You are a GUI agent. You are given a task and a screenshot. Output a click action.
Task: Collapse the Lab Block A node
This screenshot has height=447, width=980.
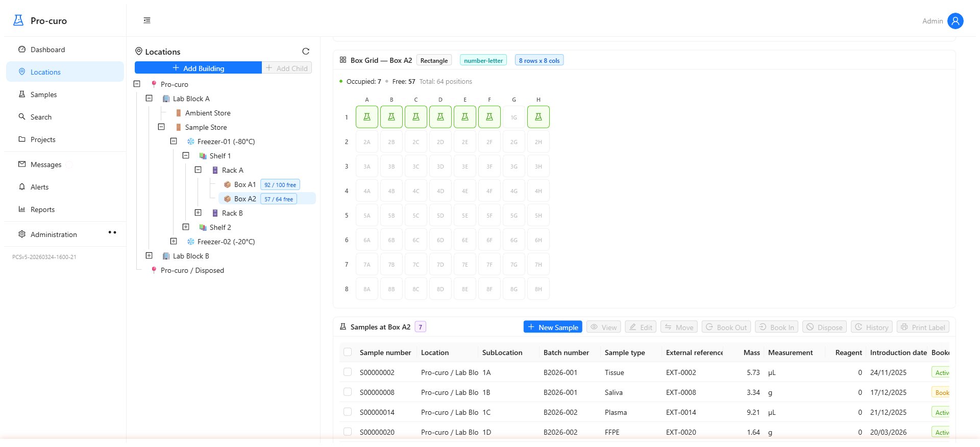[x=149, y=99]
